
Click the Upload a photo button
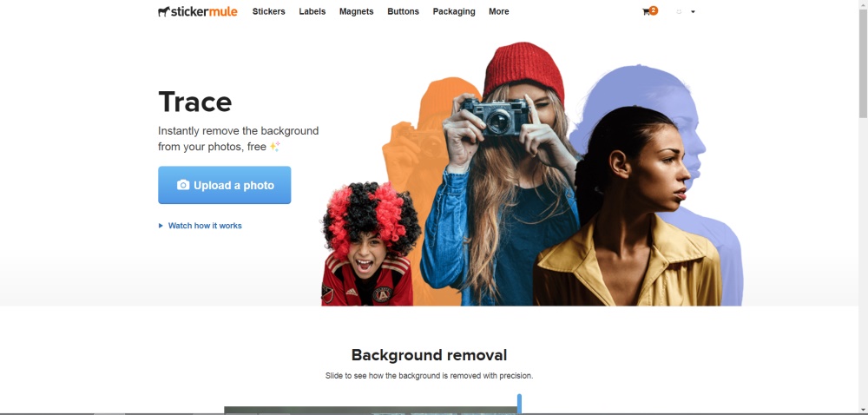224,186
